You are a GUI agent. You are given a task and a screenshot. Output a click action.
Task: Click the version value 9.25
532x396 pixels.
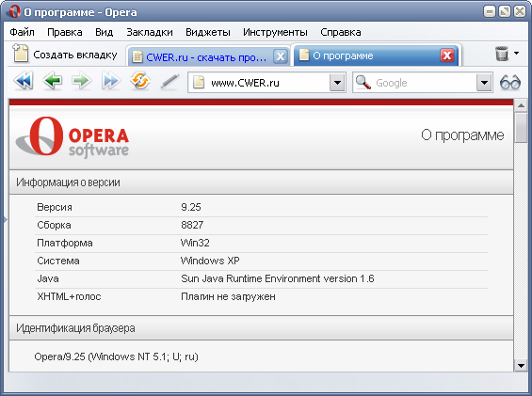pyautogui.click(x=191, y=207)
